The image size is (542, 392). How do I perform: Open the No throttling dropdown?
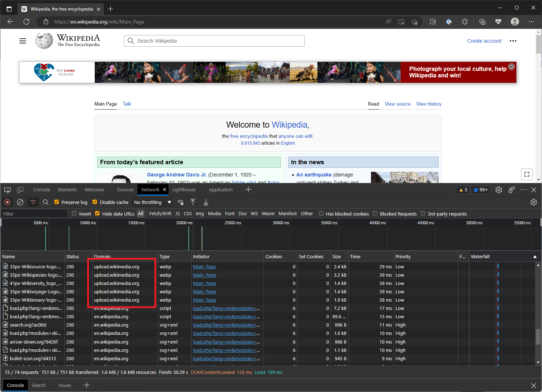(x=152, y=202)
